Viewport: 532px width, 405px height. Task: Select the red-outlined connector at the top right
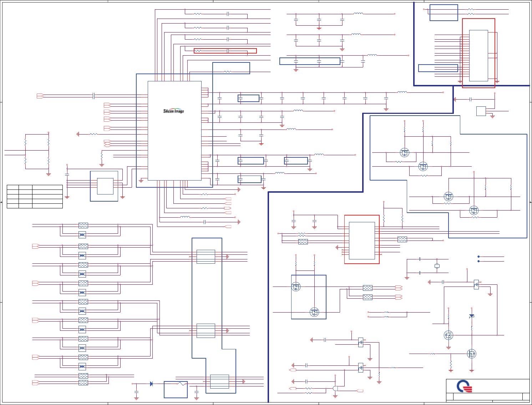coord(478,53)
